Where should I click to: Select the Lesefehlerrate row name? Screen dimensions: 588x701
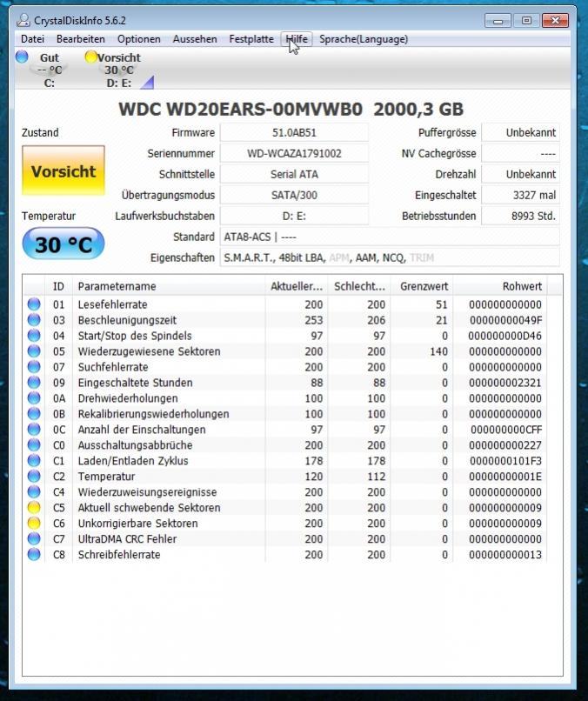tap(113, 304)
